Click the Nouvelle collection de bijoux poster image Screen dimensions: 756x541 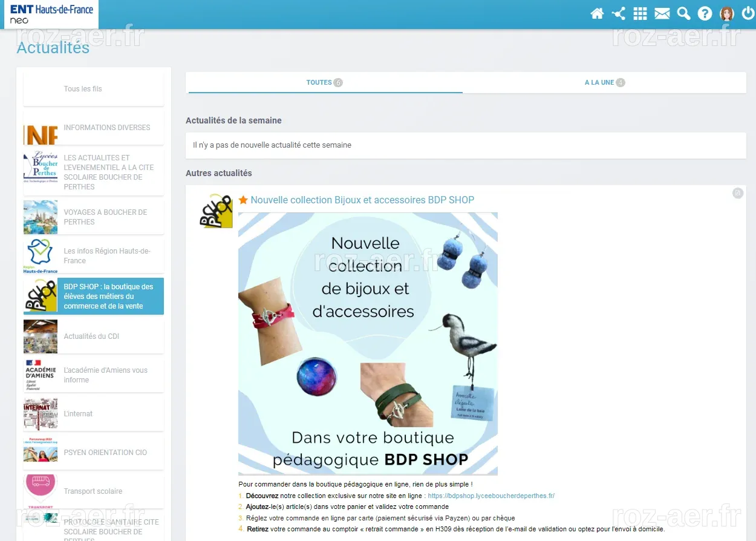[x=368, y=344]
